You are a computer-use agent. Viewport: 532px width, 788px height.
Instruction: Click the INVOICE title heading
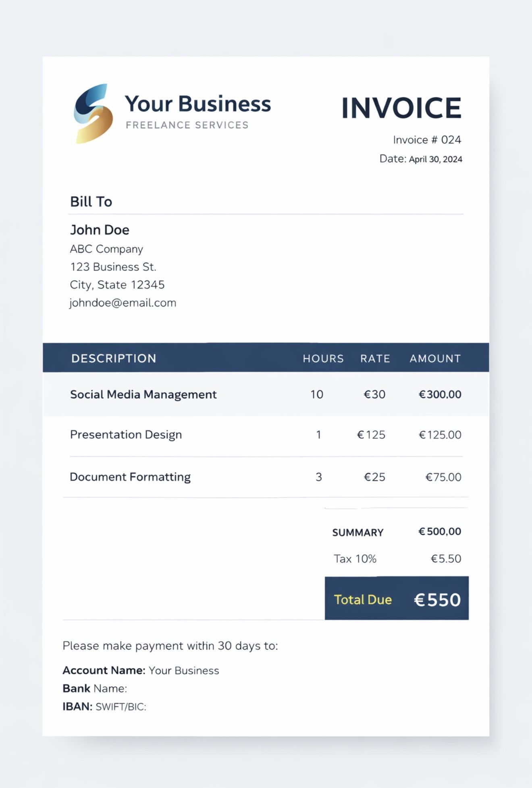tap(401, 108)
